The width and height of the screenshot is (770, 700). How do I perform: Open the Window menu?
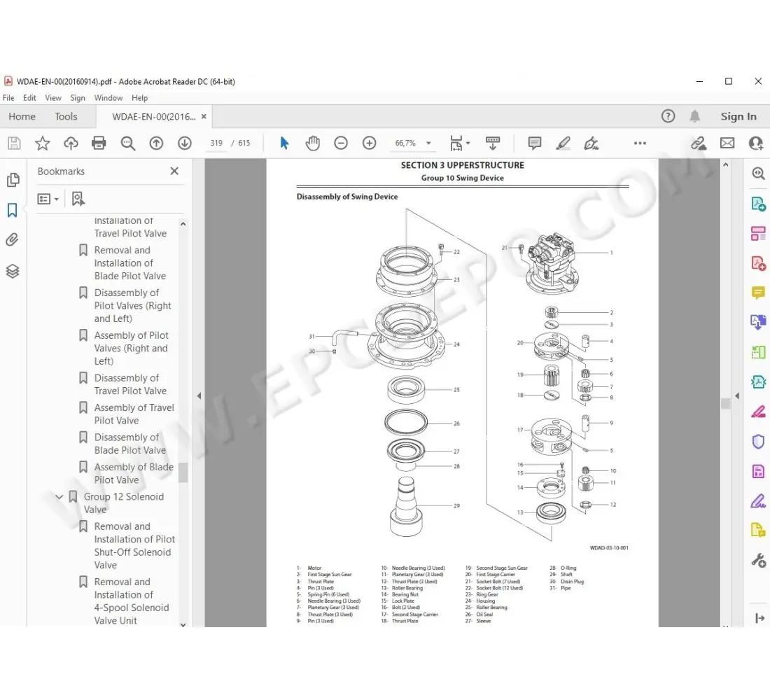(x=108, y=98)
